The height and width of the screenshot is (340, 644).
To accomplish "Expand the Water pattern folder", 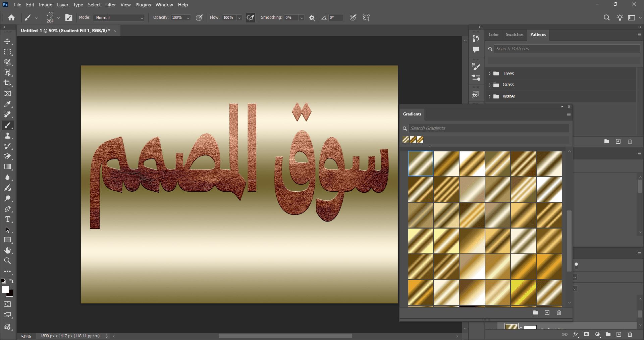I will (x=490, y=96).
